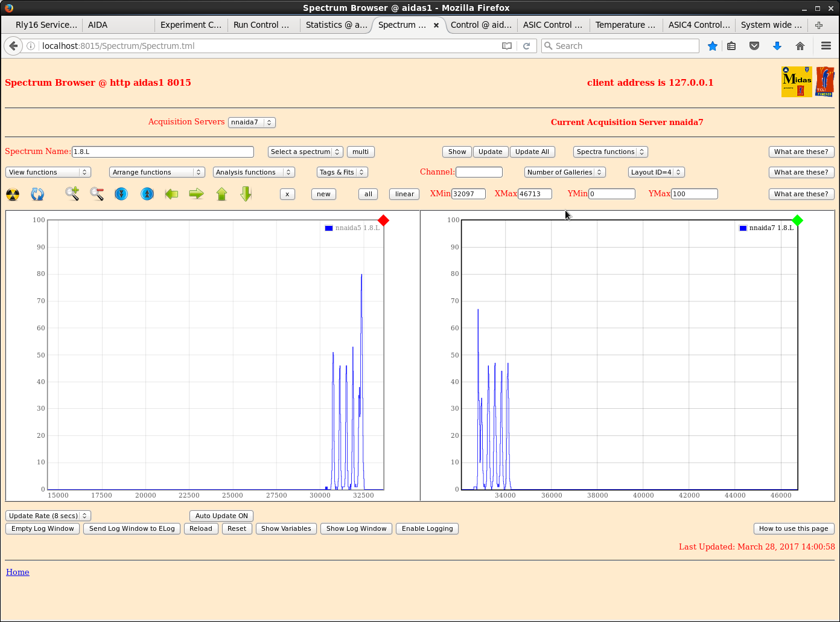Focus the YMax input field
840x622 pixels.
695,194
